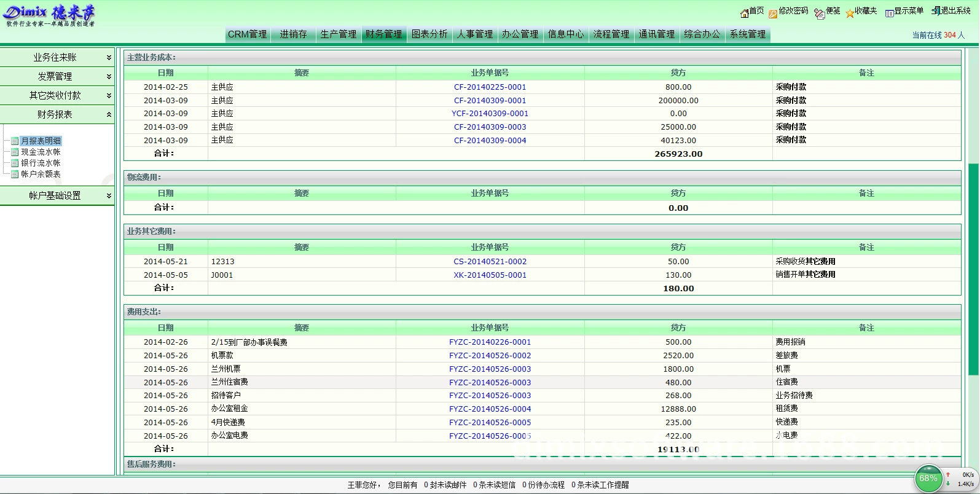Viewport: 980px width, 494px height.
Task: Click the notes (便笺) icon
Action: tap(819, 14)
